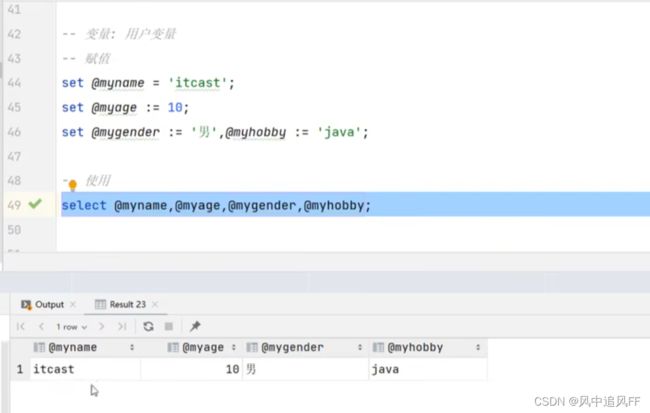This screenshot has height=413, width=650.
Task: Open the '1 row' page size dropdown
Action: [71, 327]
